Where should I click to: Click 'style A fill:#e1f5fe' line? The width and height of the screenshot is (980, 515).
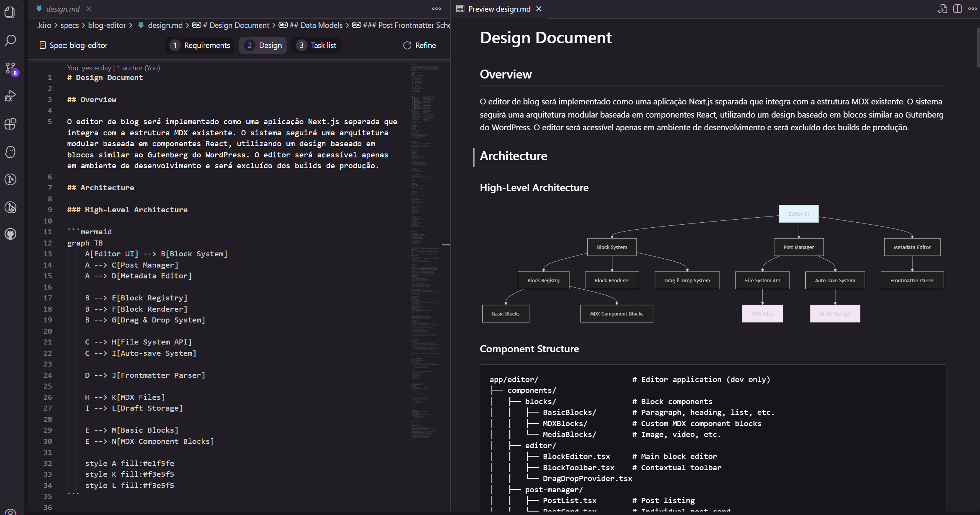129,463
